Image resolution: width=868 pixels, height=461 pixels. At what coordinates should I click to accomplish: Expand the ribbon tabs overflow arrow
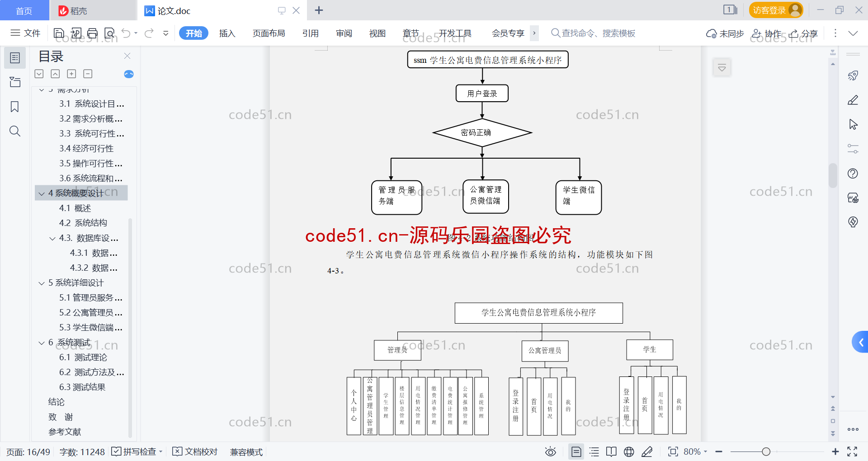coord(534,33)
